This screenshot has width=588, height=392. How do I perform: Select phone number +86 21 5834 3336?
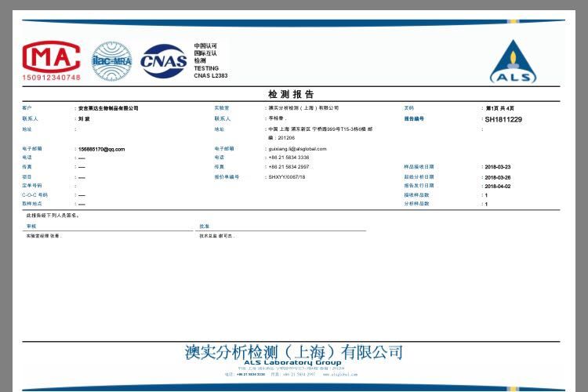point(289,158)
